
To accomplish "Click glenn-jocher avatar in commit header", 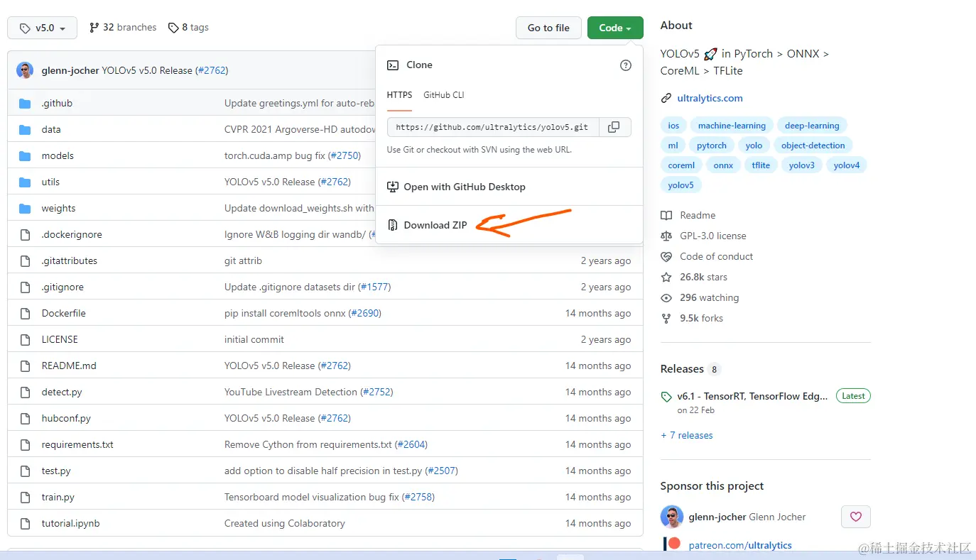I will [25, 70].
